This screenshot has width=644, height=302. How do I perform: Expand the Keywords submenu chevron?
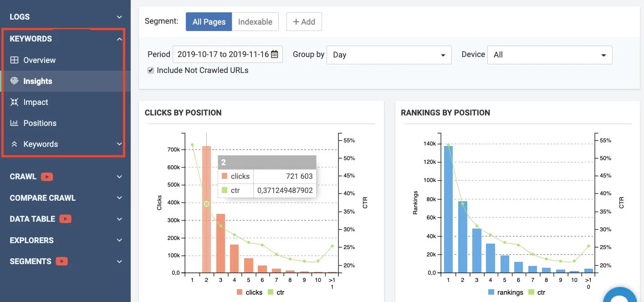[119, 144]
